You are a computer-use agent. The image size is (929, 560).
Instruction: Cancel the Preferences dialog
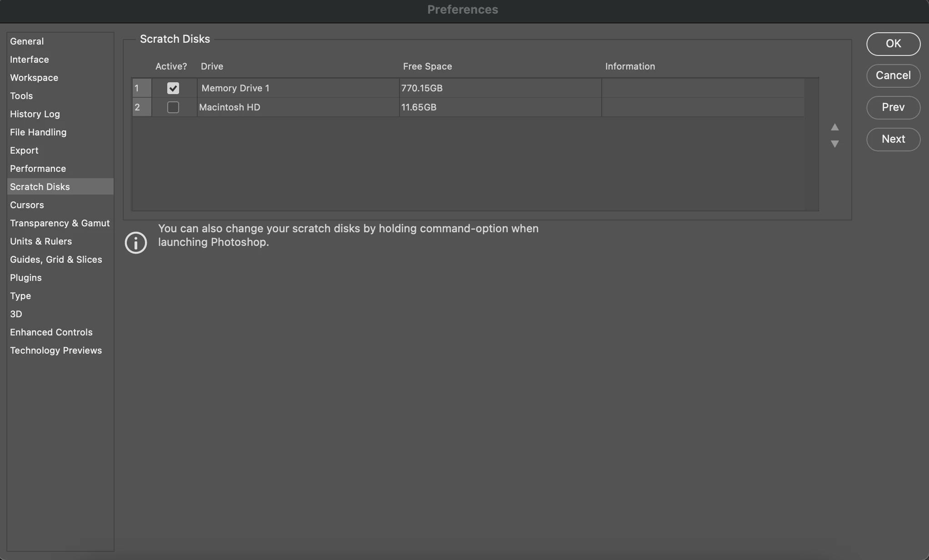tap(893, 75)
